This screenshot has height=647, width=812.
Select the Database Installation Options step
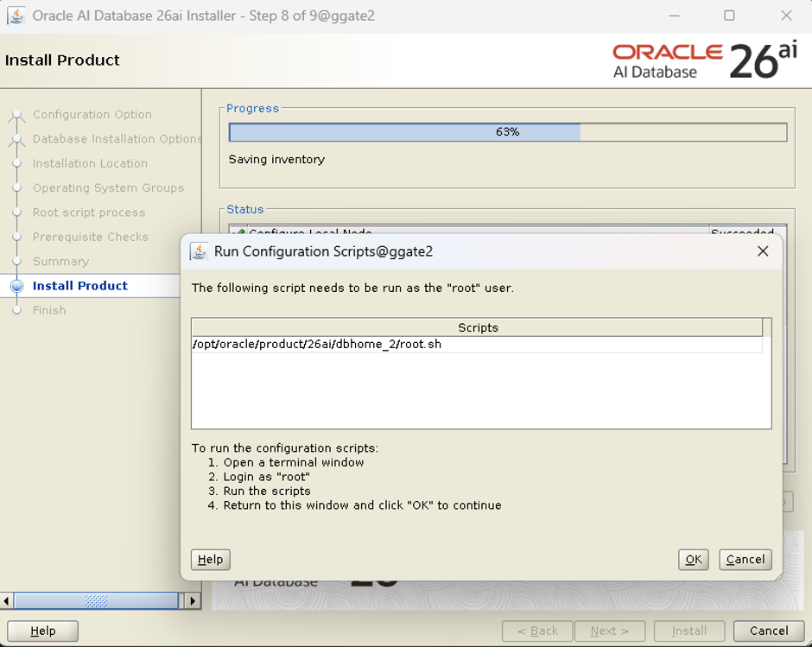pos(117,139)
